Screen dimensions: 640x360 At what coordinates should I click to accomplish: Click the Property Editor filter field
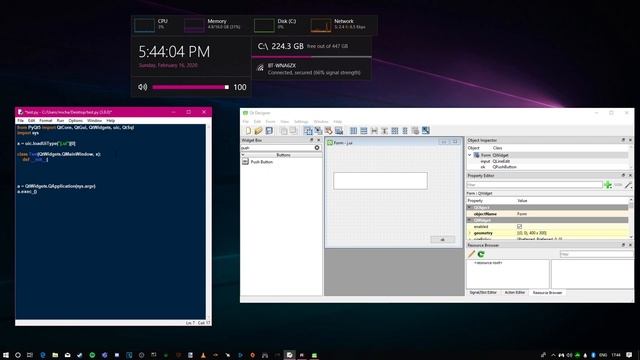[535, 185]
